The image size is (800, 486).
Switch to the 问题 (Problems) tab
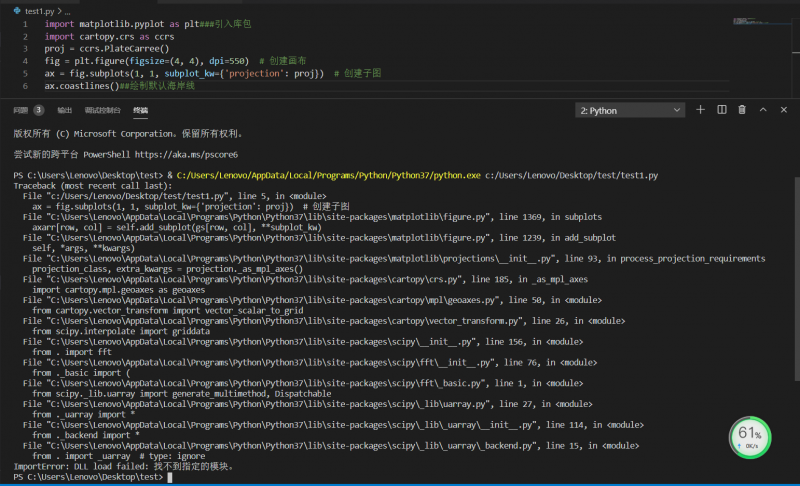pyautogui.click(x=21, y=110)
